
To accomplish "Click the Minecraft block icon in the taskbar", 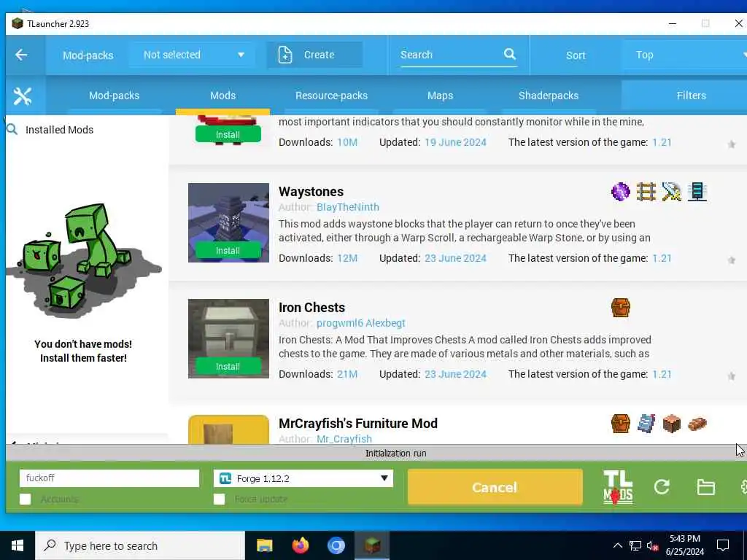I will 372,545.
